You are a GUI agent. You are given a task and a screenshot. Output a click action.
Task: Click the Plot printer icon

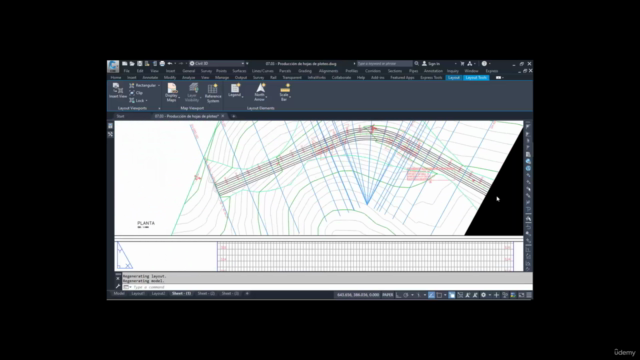pyautogui.click(x=162, y=64)
